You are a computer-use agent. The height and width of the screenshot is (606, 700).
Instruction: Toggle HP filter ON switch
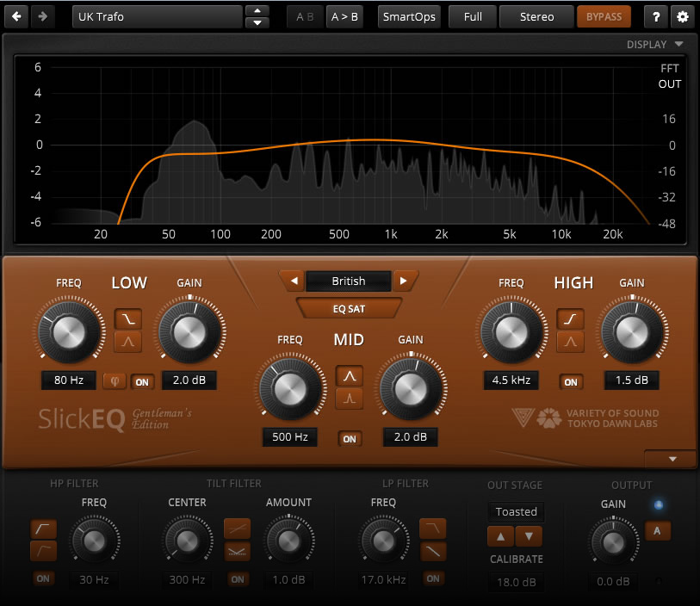click(x=43, y=578)
